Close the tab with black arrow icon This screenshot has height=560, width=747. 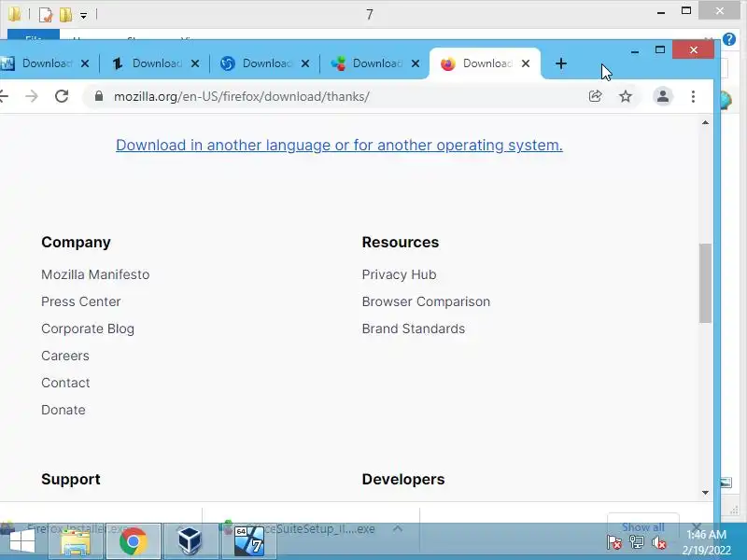(x=195, y=63)
